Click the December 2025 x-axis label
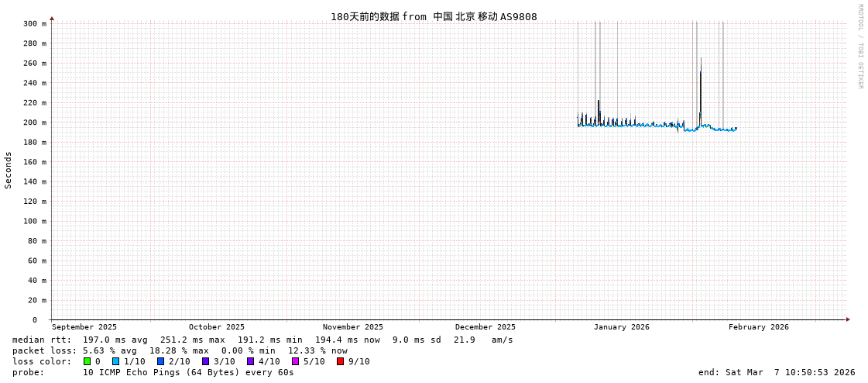Screen dimensions: 868x383 pos(485,327)
